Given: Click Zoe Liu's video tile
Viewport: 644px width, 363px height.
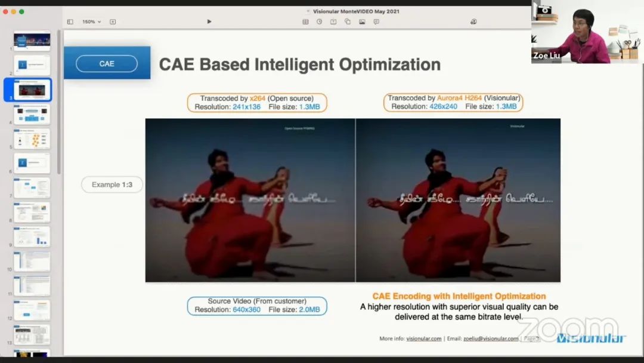Looking at the screenshot, I should pyautogui.click(x=587, y=32).
